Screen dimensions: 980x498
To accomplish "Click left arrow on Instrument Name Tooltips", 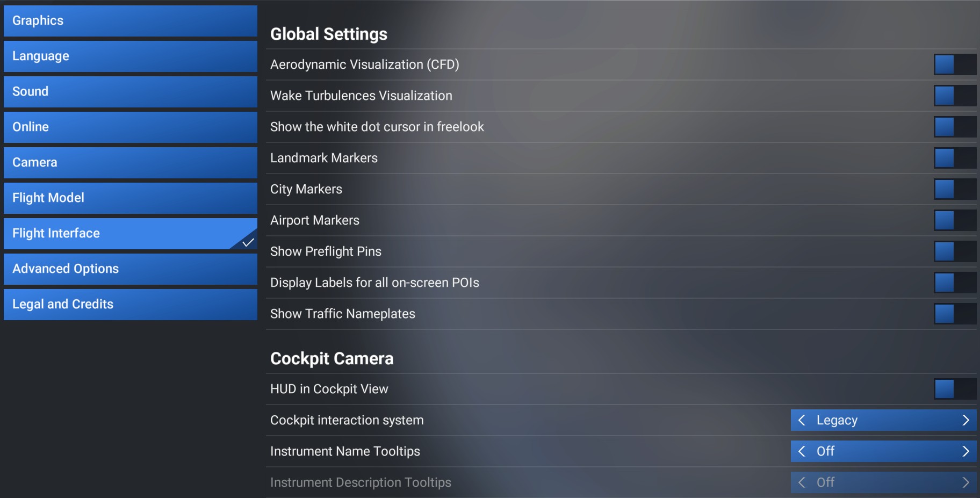I will [x=802, y=451].
